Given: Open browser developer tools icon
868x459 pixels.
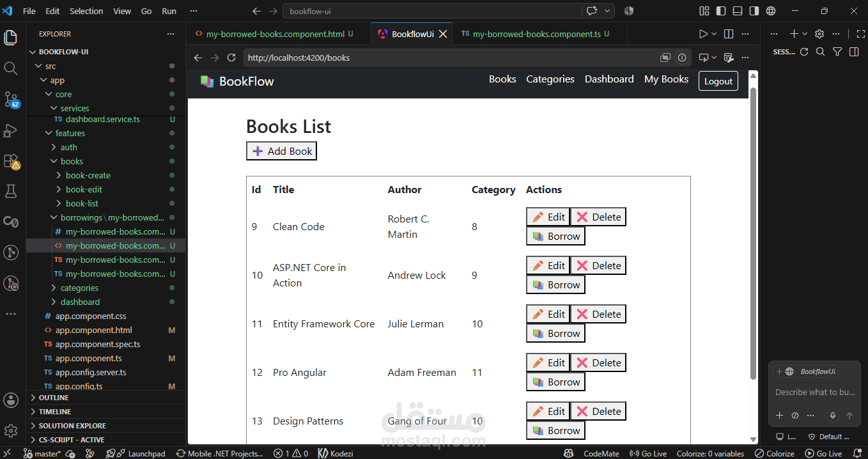Looking at the screenshot, I should click(x=728, y=58).
